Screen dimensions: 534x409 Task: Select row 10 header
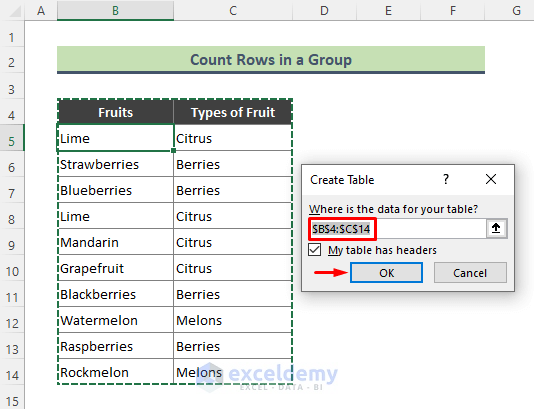(x=12, y=271)
